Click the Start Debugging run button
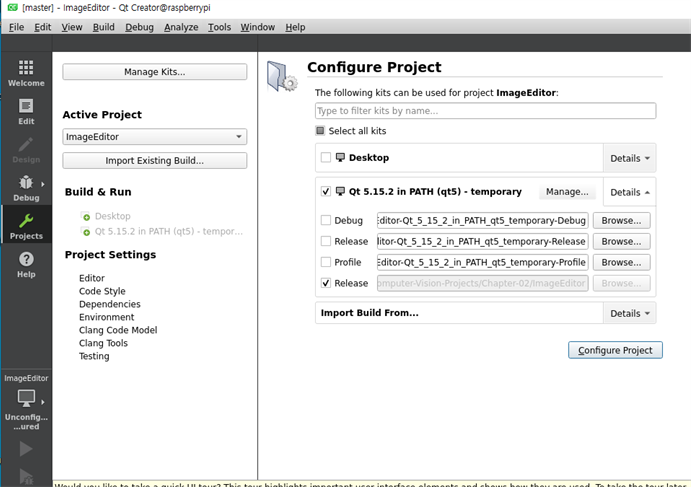 [26, 476]
